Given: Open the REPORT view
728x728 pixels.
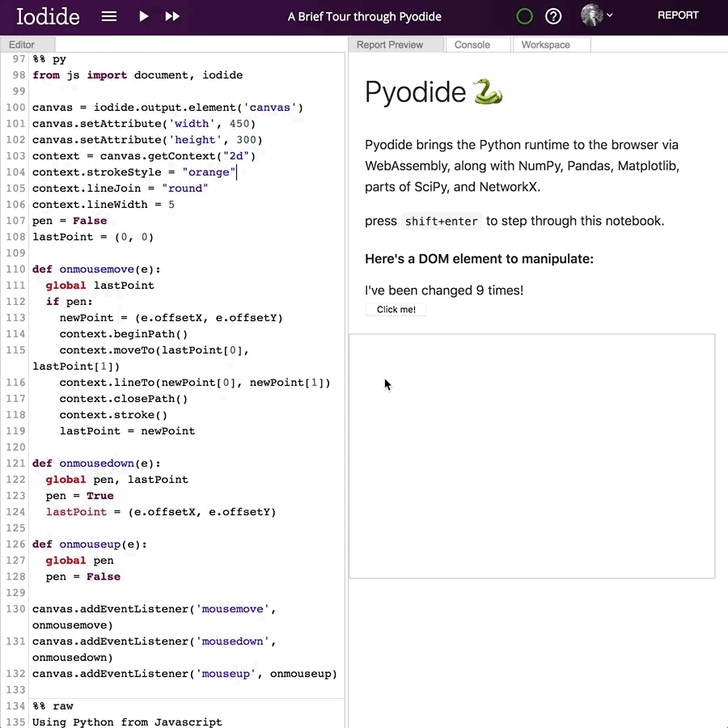Looking at the screenshot, I should pyautogui.click(x=678, y=15).
